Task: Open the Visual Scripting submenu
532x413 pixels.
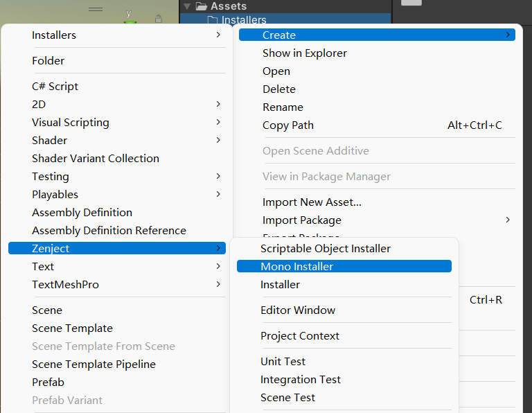Action: (x=116, y=122)
